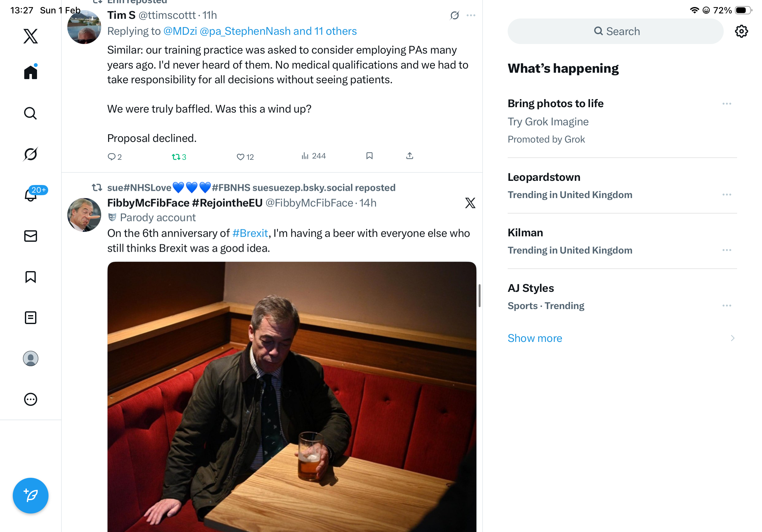
Task: Click the timeline scrollbar handle
Action: click(x=479, y=296)
